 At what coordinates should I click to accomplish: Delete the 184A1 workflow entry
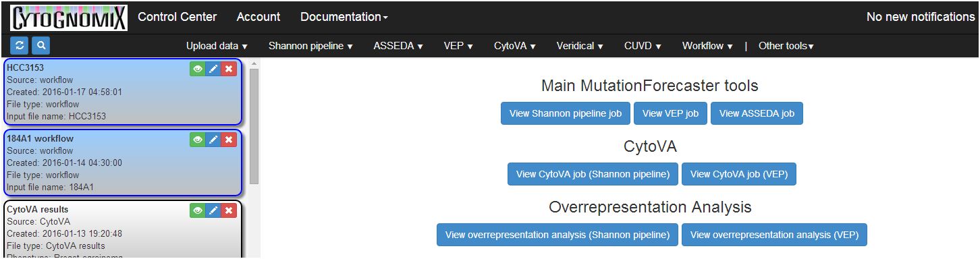point(229,140)
